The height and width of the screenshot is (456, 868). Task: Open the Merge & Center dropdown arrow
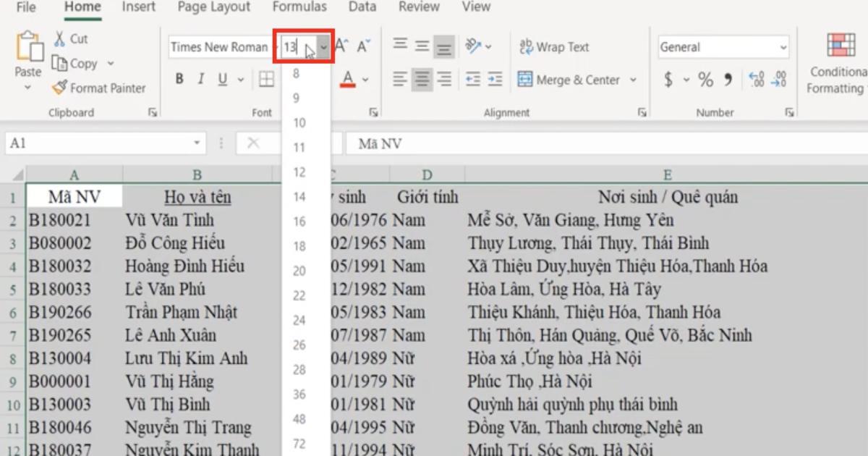(634, 80)
